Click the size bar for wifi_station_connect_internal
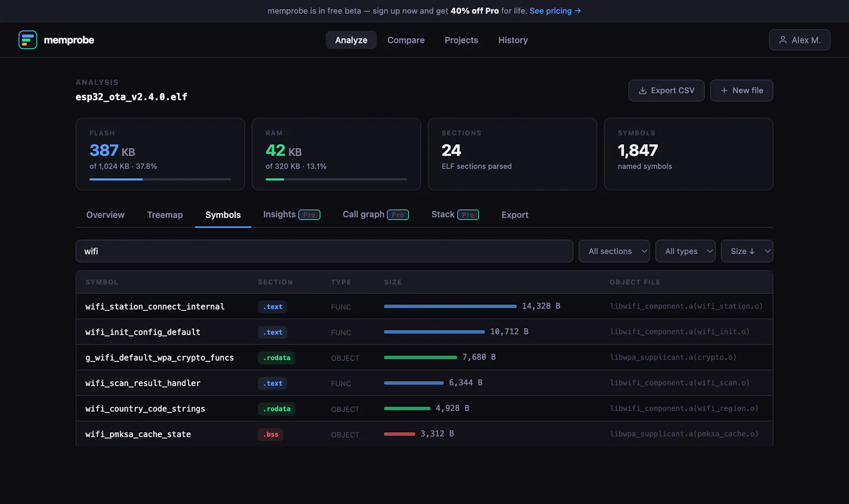Viewport: 849px width, 504px height. click(450, 306)
